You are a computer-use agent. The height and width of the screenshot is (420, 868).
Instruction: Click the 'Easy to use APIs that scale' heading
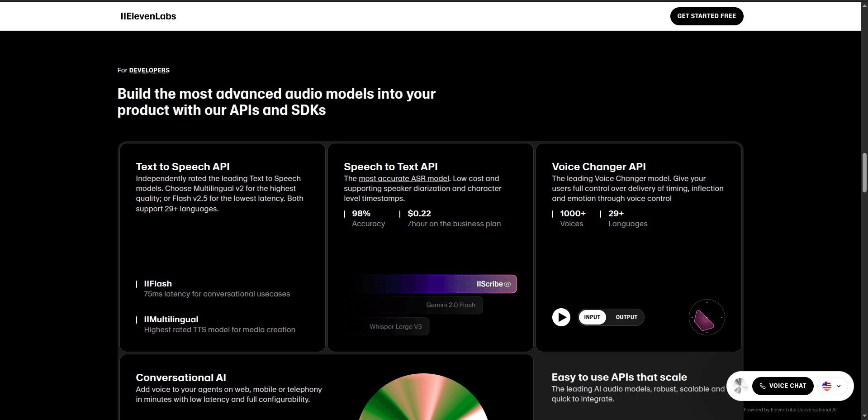(x=619, y=377)
